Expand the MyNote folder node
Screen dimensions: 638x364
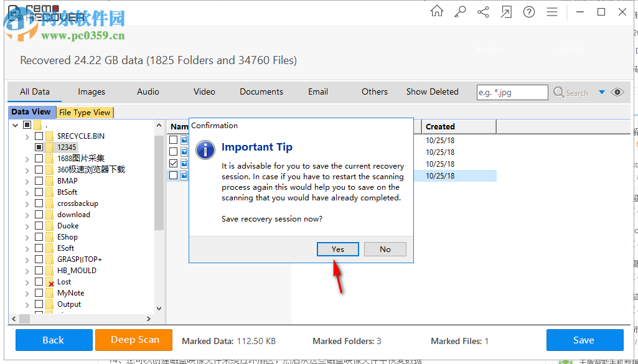[27, 293]
